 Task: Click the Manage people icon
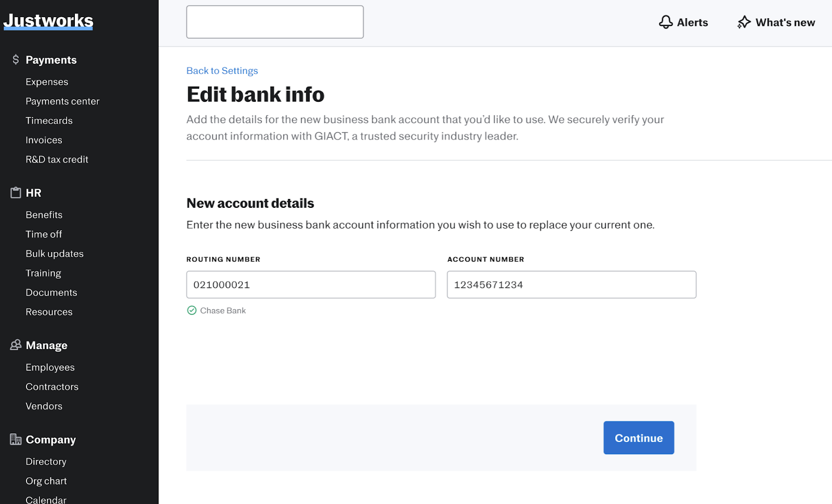(16, 345)
